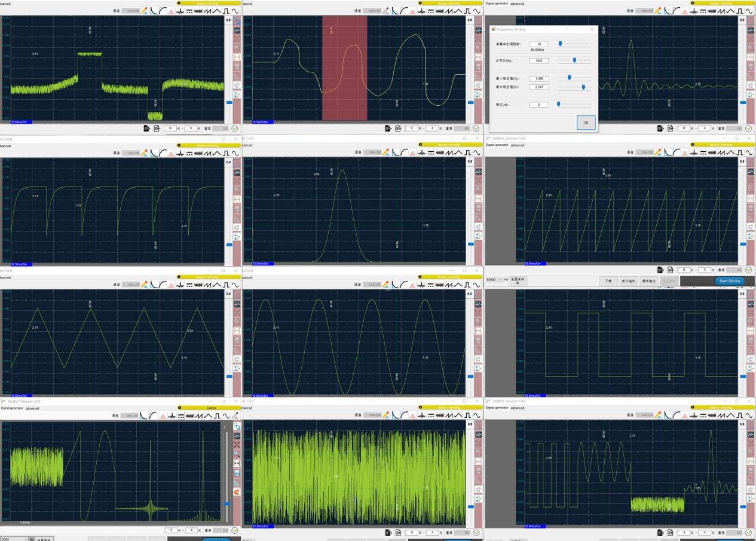Click the fit-to-screen crossed arrows icon beside the multi-waveform plot
The height and width of the screenshot is (541, 756).
[237, 445]
